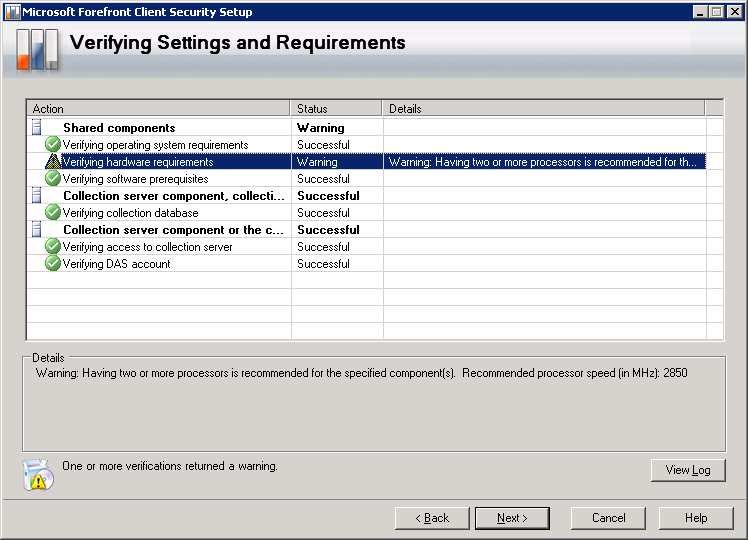
Task: Click the Verifying Settings and Requirements heading
Action: [238, 42]
